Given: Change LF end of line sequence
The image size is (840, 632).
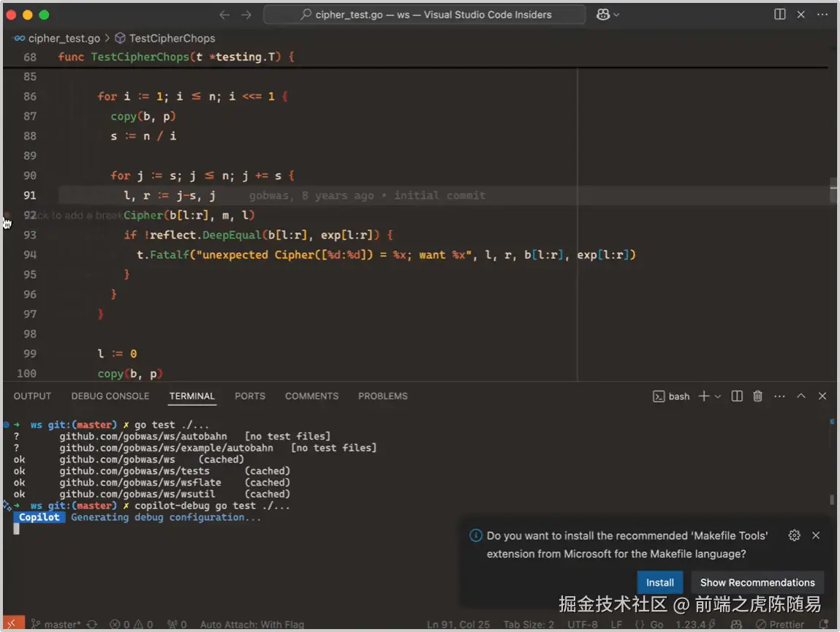Looking at the screenshot, I should (x=616, y=624).
